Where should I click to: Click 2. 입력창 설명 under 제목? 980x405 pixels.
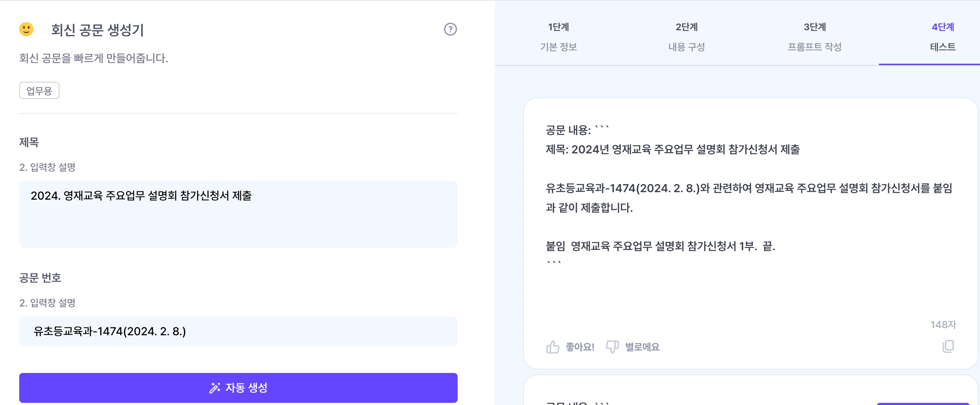(48, 167)
